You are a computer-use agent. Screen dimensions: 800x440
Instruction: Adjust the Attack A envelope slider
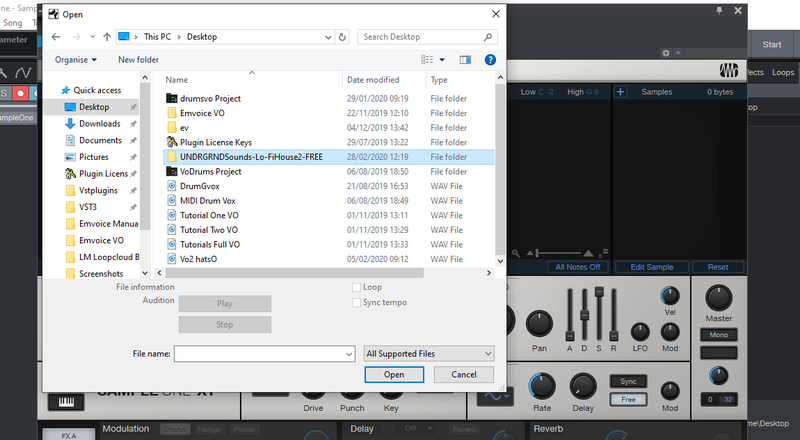point(570,335)
